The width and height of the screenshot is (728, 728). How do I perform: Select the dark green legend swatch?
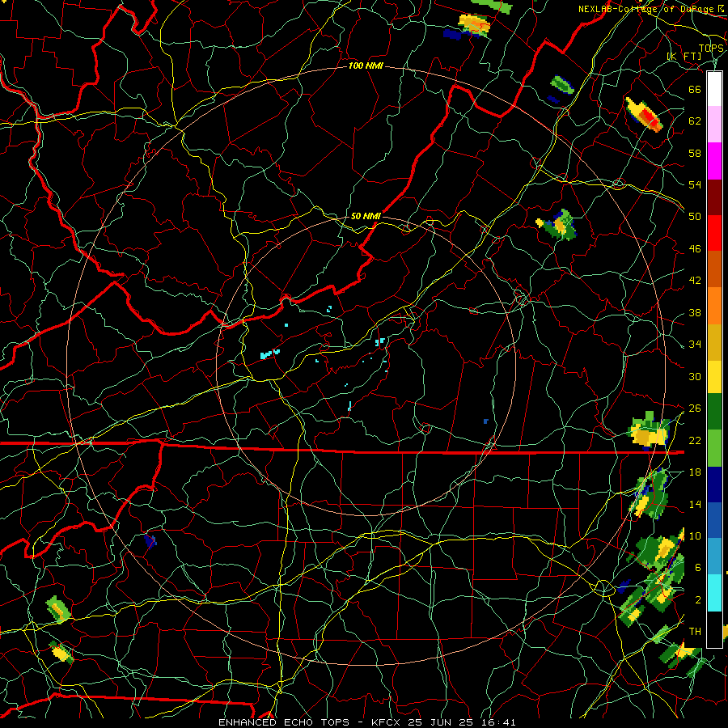[714, 412]
